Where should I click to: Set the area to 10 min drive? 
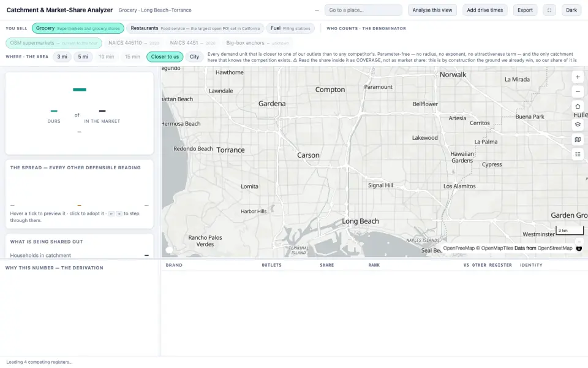click(107, 56)
